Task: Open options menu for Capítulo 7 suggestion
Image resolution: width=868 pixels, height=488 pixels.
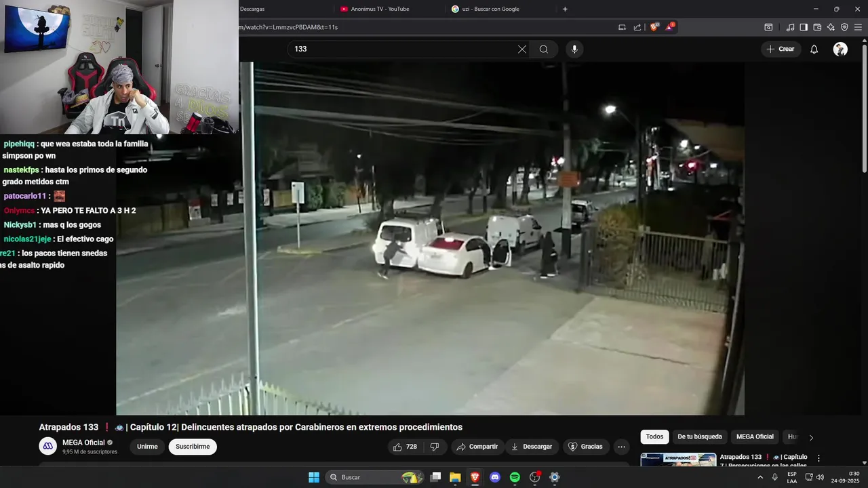Action: pos(818,458)
